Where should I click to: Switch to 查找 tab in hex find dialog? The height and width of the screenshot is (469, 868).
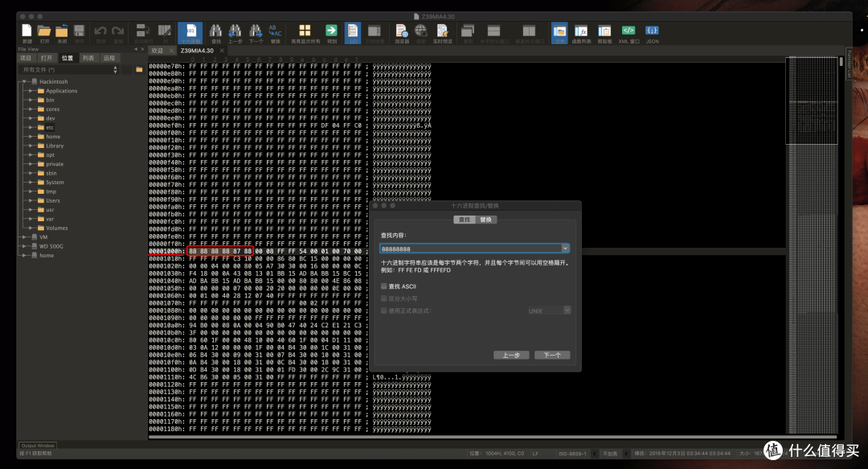point(465,220)
